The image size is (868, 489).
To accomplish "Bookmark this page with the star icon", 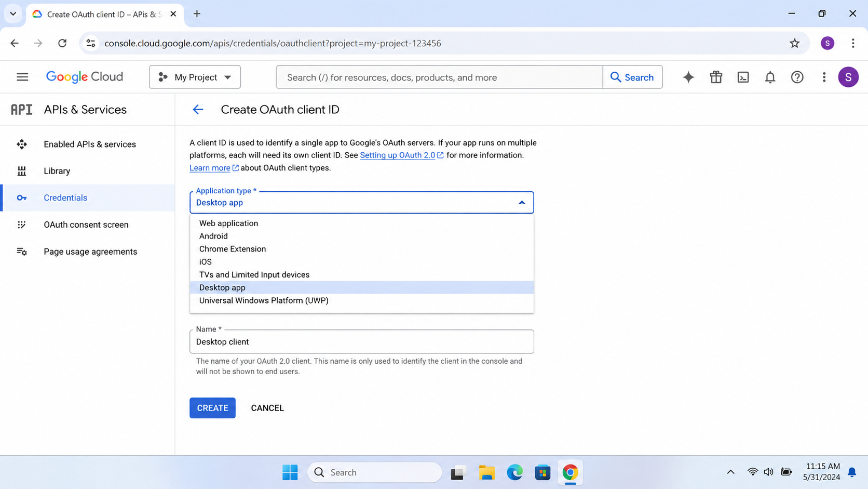I will pos(794,43).
